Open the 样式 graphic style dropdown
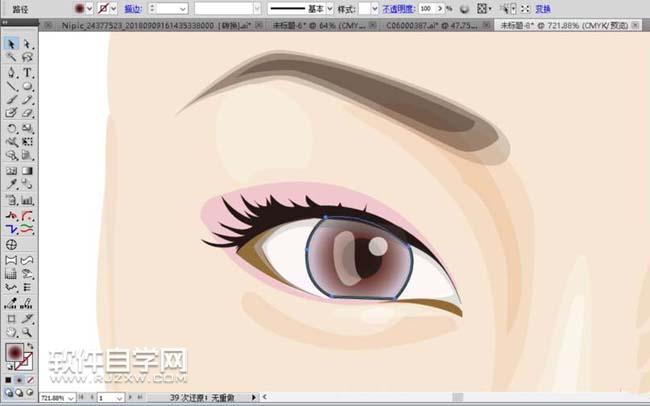This screenshot has width=650, height=406. 375,9
